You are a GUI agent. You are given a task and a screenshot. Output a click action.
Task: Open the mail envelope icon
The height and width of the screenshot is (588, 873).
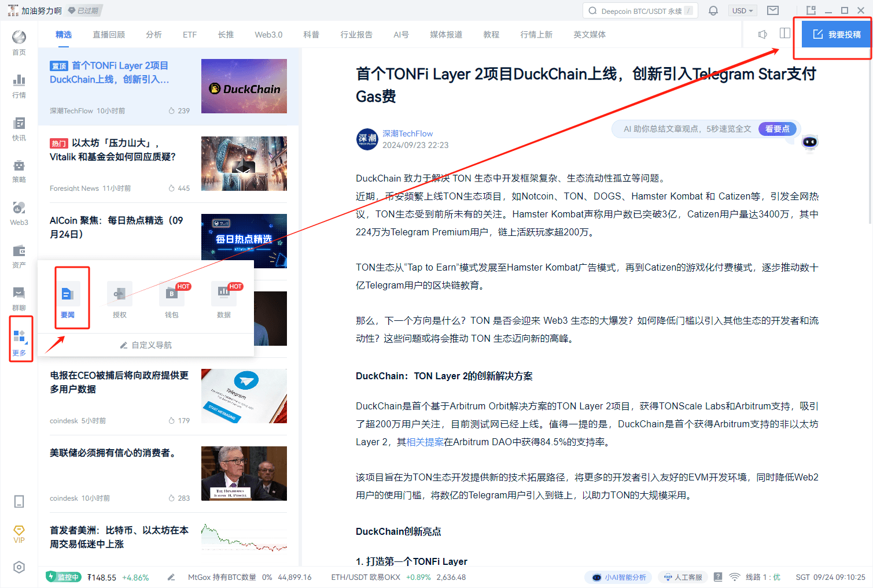pos(773,10)
